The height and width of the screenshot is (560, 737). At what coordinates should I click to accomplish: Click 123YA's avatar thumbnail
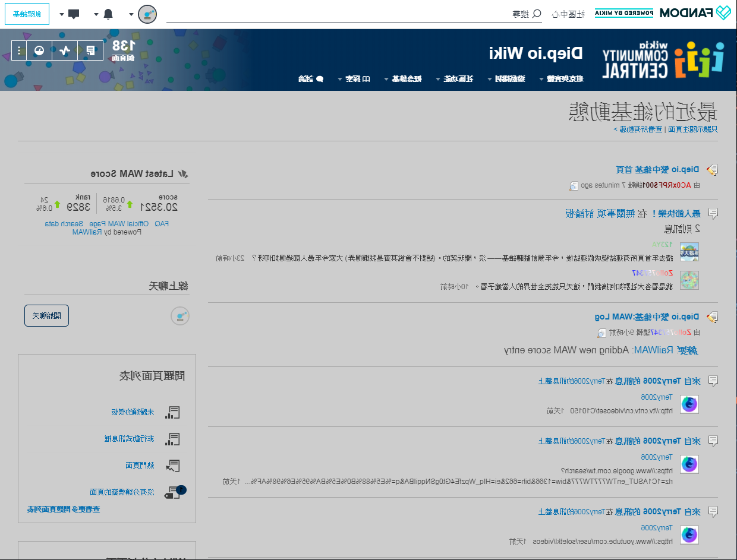(689, 252)
